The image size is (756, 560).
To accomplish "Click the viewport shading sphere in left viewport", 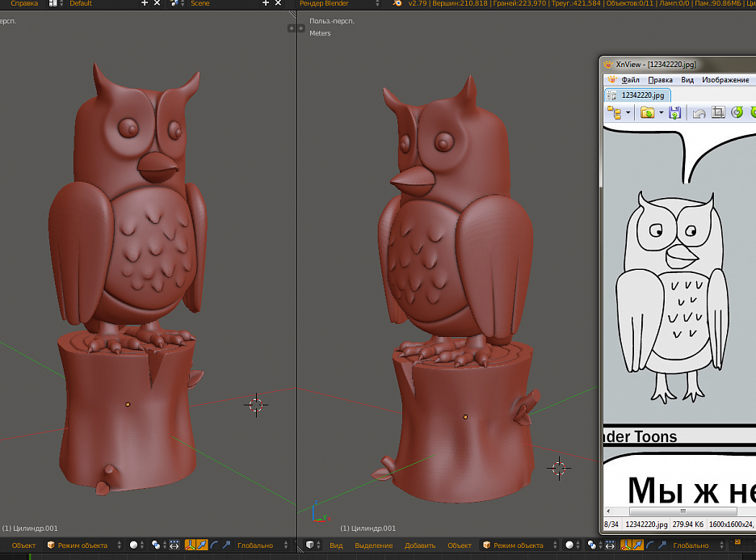I will click(134, 545).
